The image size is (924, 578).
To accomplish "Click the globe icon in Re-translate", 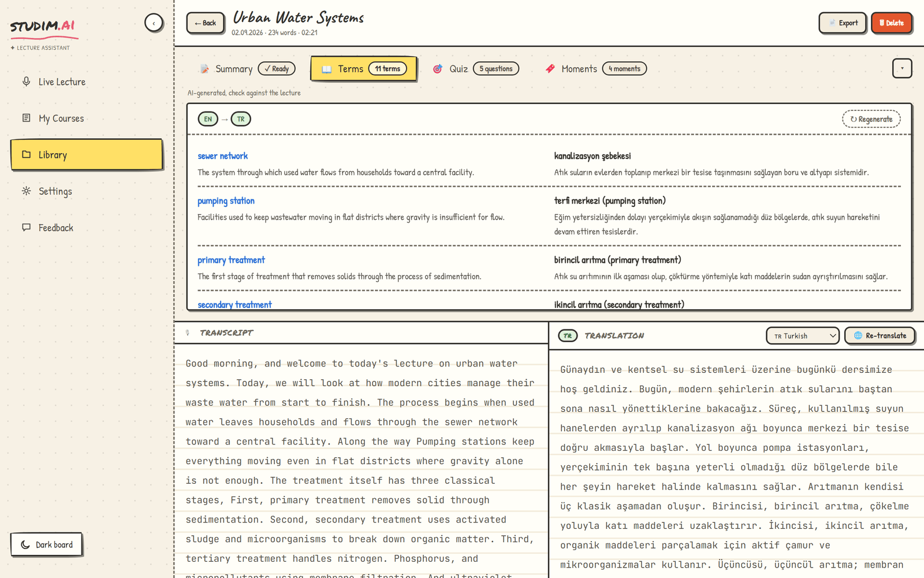I will click(x=858, y=335).
